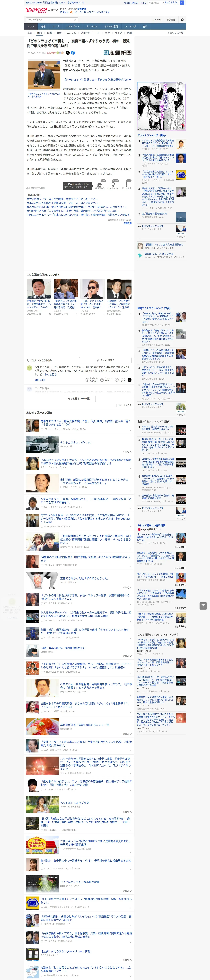Click the うーん reaction icon on comment
210x980 pixels.
[117, 380]
